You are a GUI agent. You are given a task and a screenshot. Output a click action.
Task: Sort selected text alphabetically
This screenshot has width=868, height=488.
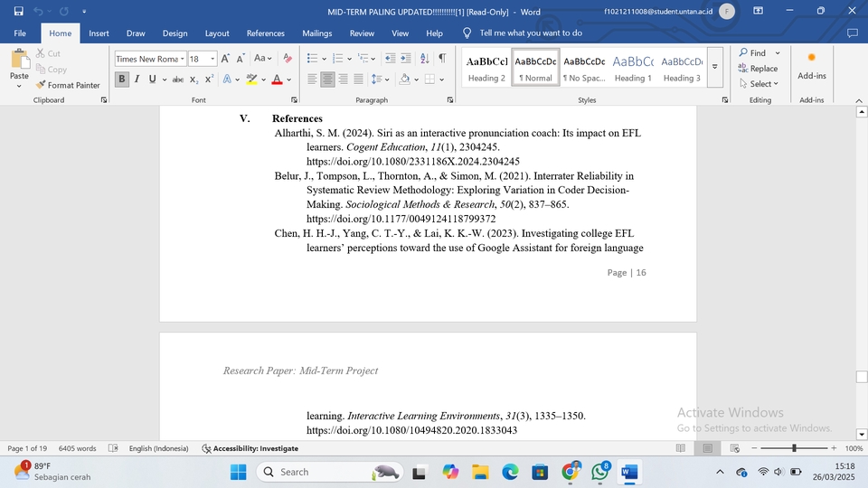(x=425, y=58)
